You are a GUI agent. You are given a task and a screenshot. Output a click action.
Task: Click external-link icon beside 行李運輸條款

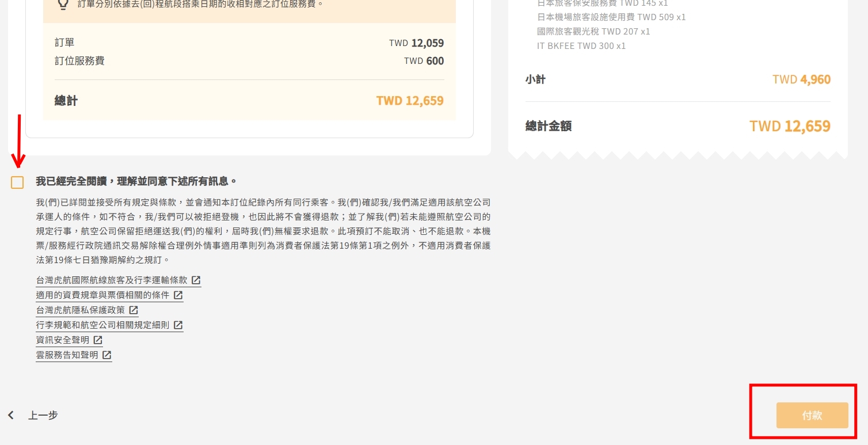(x=196, y=280)
